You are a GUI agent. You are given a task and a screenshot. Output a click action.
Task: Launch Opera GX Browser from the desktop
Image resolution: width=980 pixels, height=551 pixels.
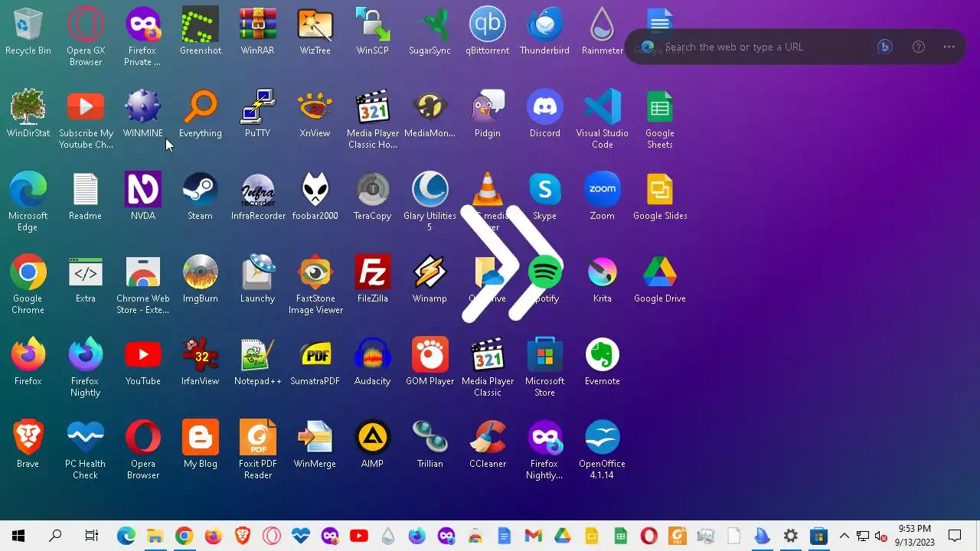(86, 37)
